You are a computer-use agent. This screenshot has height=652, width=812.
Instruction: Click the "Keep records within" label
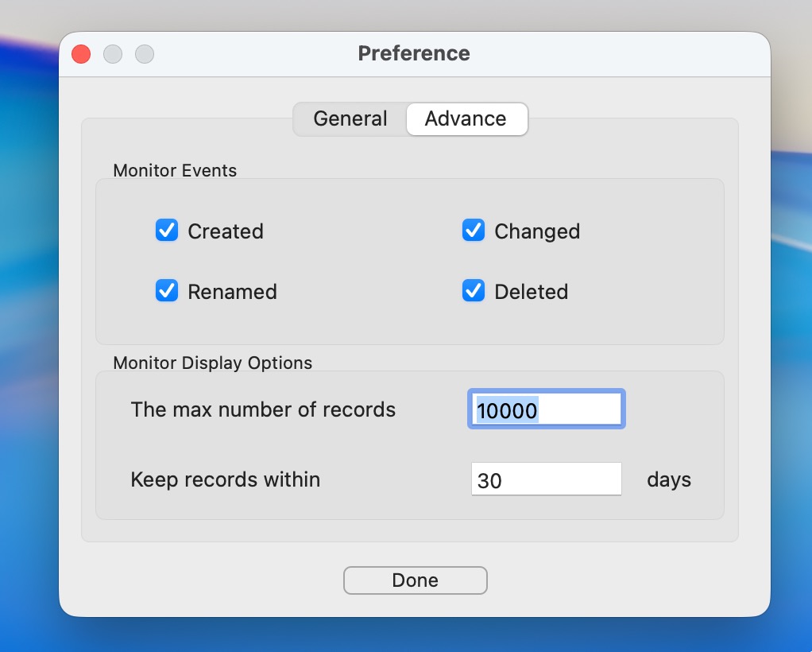click(225, 479)
